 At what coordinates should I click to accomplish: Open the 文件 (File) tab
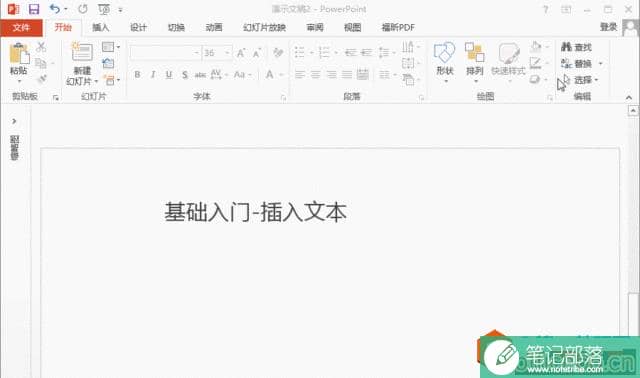(21, 27)
